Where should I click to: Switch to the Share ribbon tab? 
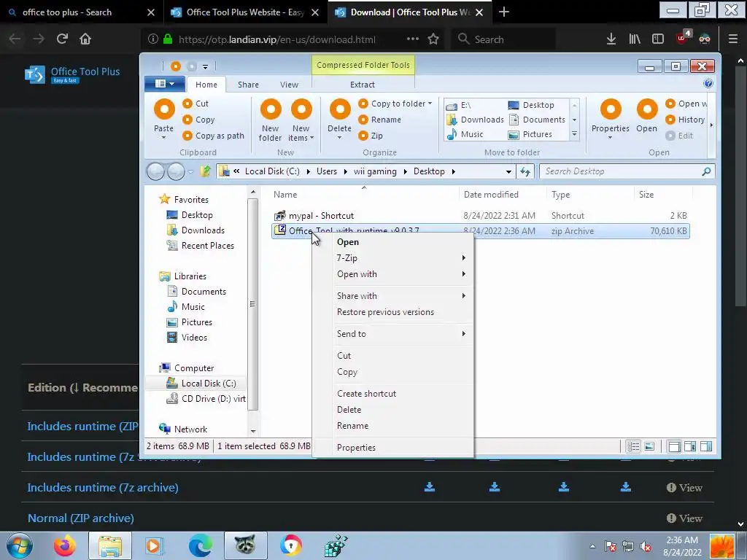[248, 85]
